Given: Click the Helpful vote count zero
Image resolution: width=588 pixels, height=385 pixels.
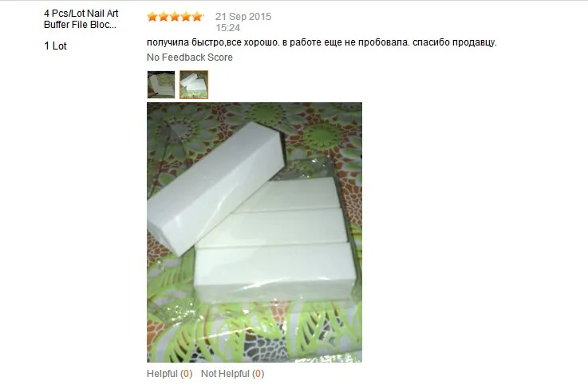Looking at the screenshot, I should [x=187, y=374].
